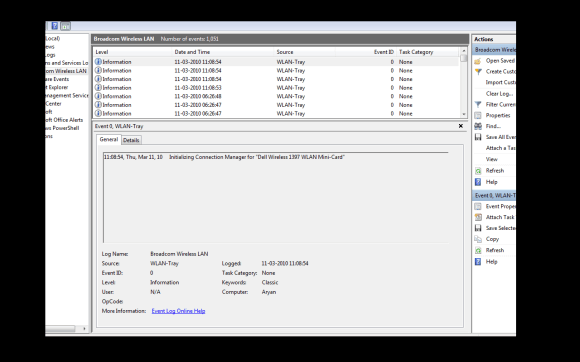
Task: Select Broadcom Wireless LAN tree node
Action: 66,71
